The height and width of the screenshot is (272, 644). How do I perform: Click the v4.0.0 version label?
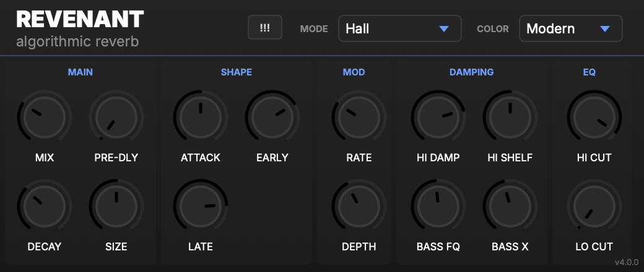(625, 263)
